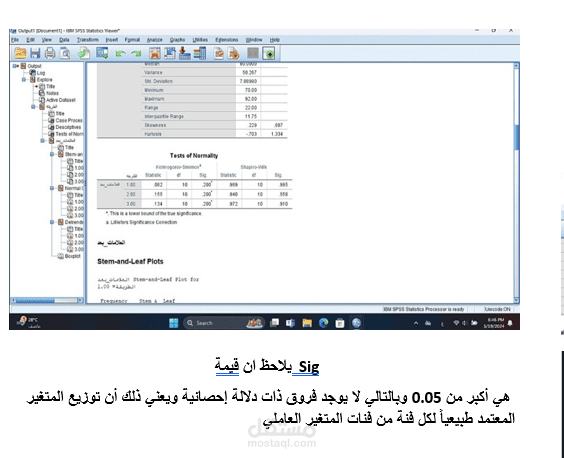Click the Go to Case icon

coord(169,53)
